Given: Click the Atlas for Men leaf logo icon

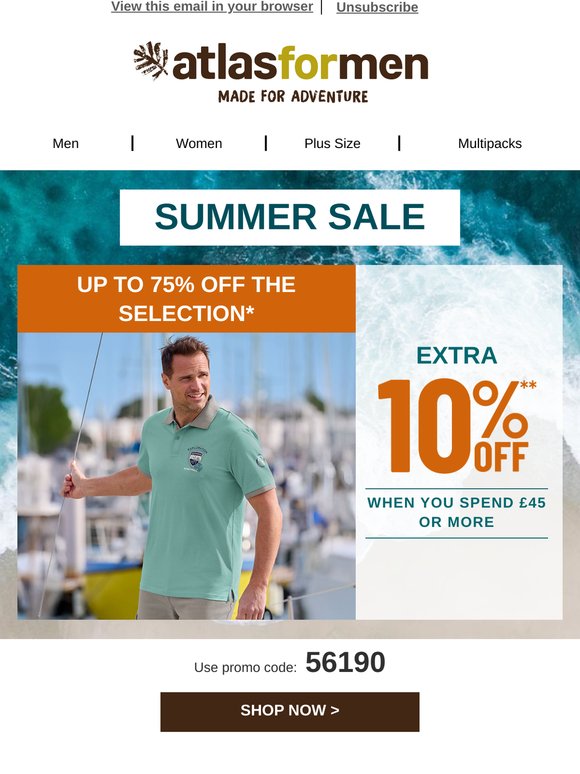Looking at the screenshot, I should tap(151, 60).
